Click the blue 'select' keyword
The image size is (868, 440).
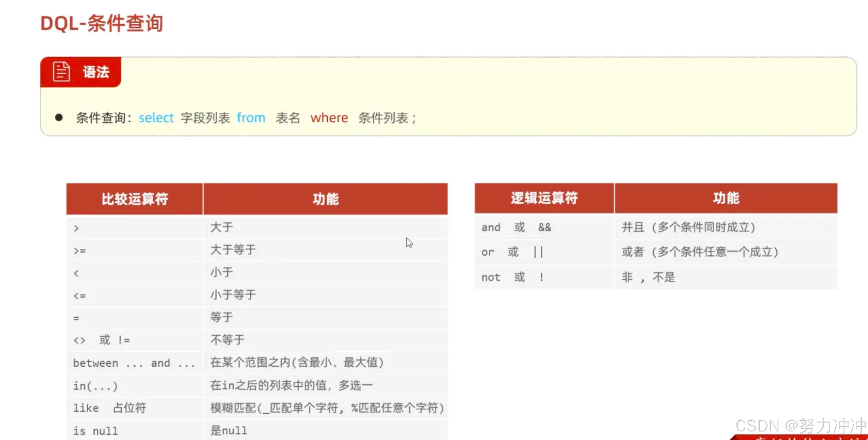(156, 118)
